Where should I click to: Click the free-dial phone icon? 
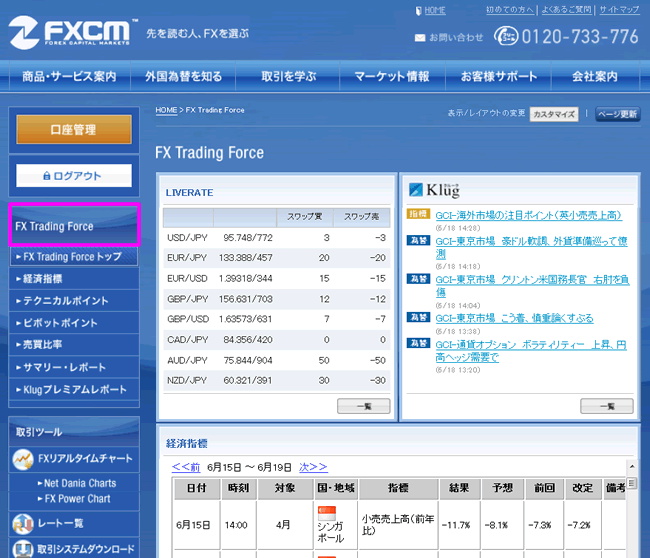coord(506,36)
